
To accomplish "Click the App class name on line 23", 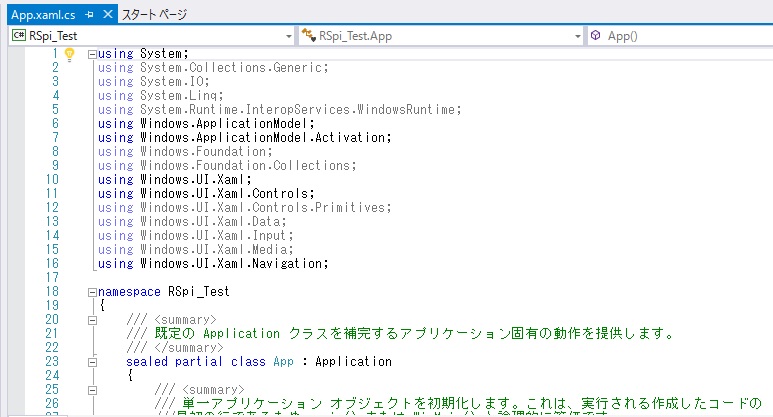I will 283,361.
